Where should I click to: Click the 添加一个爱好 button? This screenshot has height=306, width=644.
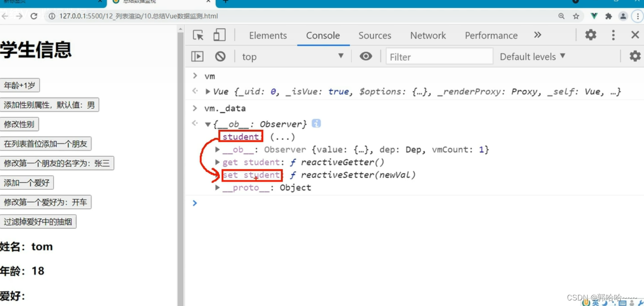(26, 183)
